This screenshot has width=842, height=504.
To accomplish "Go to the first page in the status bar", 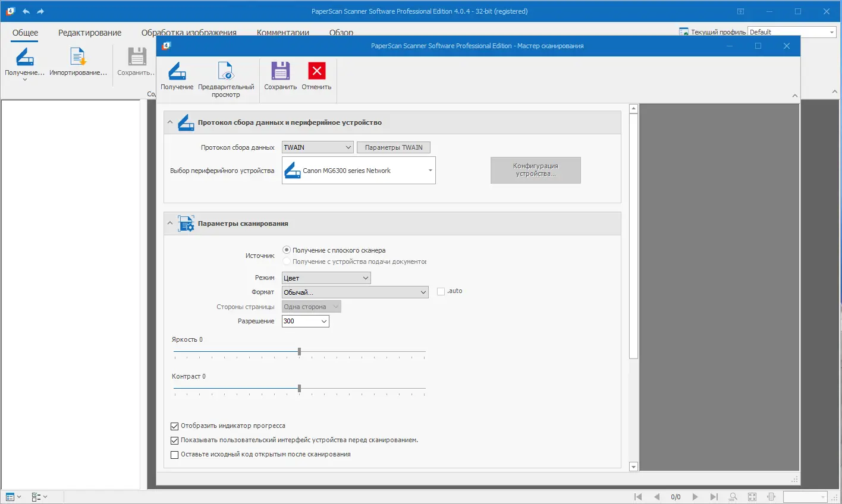I will (x=638, y=497).
